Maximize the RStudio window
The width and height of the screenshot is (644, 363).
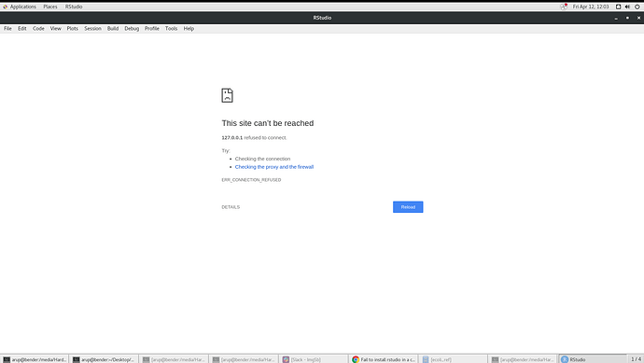(627, 18)
